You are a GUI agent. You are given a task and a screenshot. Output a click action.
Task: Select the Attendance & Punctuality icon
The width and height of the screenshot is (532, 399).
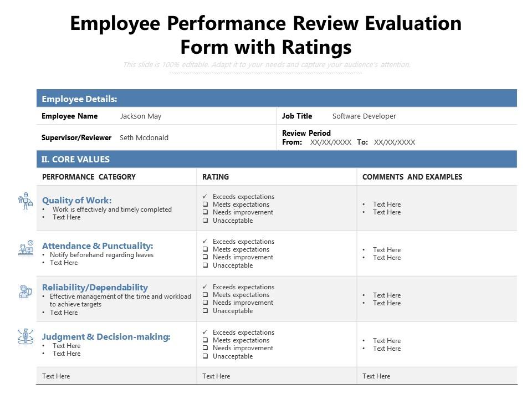[x=25, y=248]
